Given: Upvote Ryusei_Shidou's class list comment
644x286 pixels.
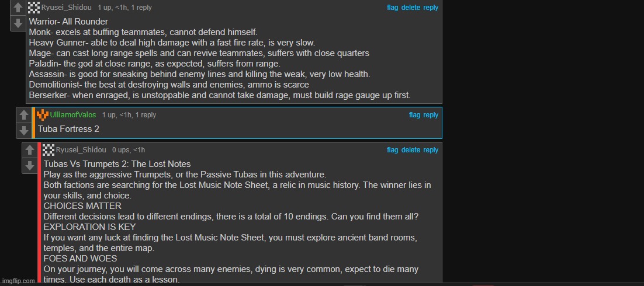Looking at the screenshot, I should [18, 8].
